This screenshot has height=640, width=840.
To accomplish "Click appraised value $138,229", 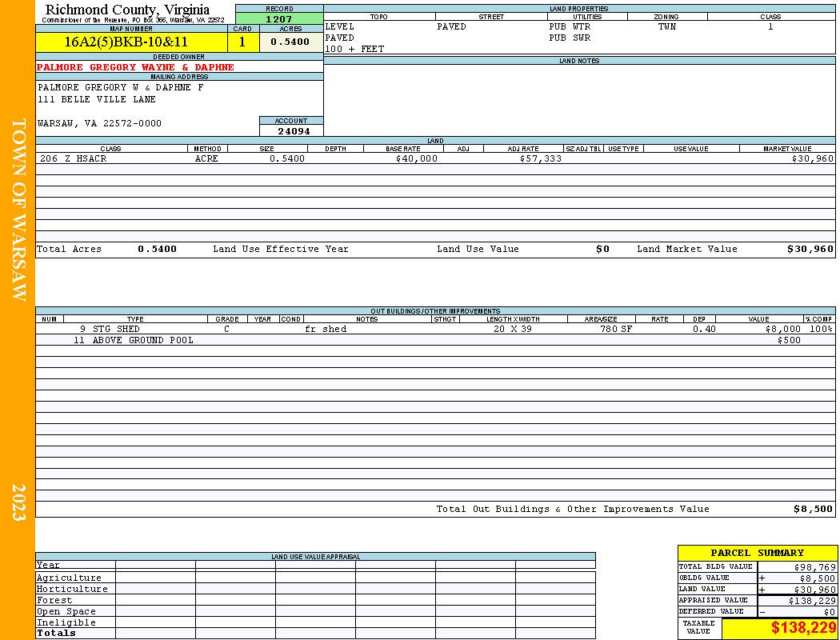I will pos(812,602).
